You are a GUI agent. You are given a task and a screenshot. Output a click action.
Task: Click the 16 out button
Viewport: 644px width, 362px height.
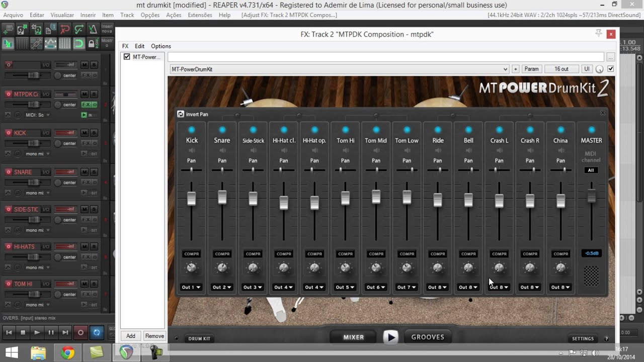click(561, 69)
